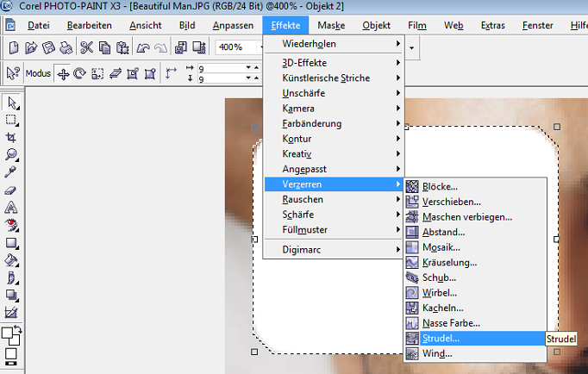
Task: Click the Redo arrow icon
Action: click(x=160, y=47)
